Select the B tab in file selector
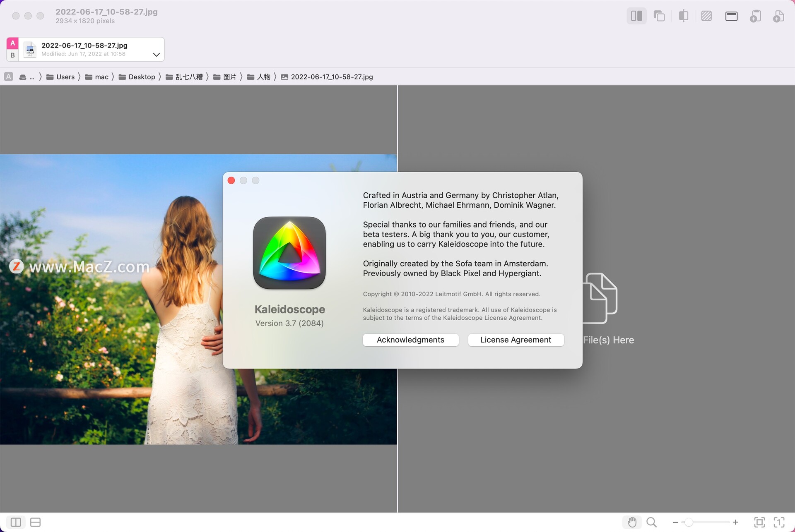The width and height of the screenshot is (795, 532). coord(12,55)
